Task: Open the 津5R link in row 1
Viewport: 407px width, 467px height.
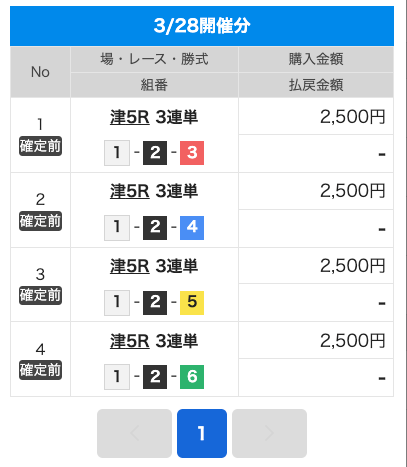Action: coord(130,117)
